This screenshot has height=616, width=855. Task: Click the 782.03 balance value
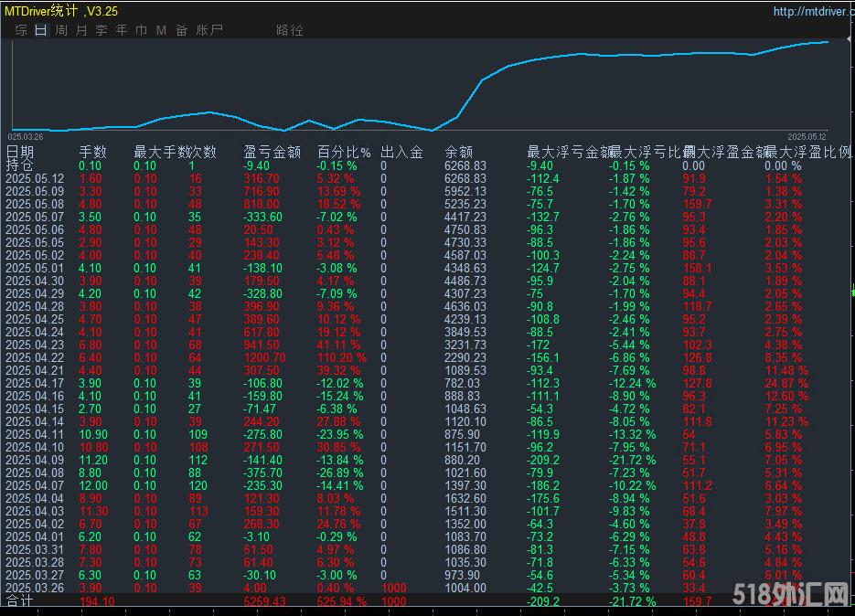[x=462, y=383]
